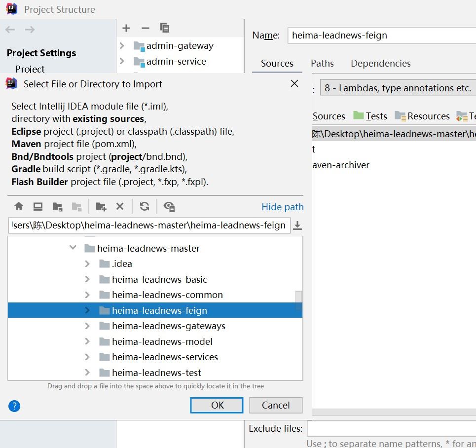This screenshot has height=448, width=476.
Task: Click the admin-service module folder icon
Action: click(139, 62)
